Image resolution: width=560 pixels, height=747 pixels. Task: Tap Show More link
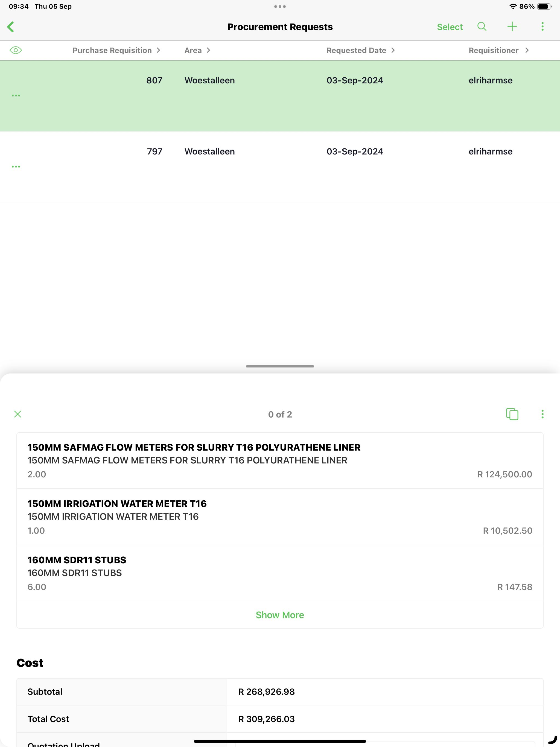point(280,615)
